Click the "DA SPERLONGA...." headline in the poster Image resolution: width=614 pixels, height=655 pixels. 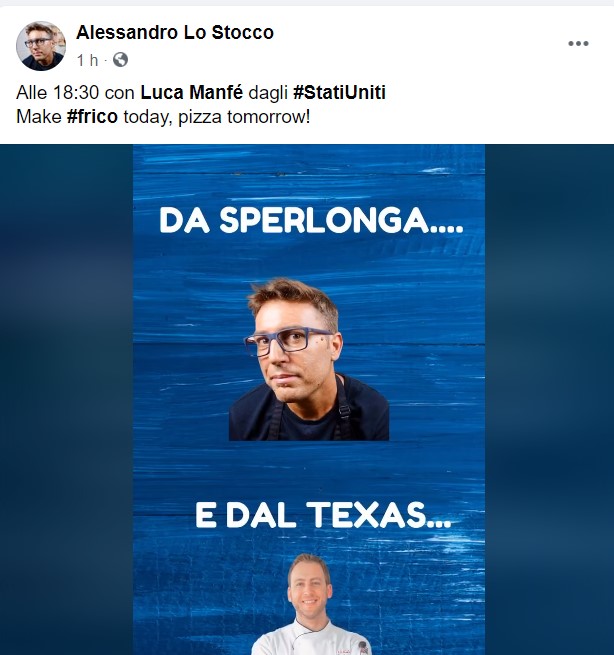click(x=311, y=221)
